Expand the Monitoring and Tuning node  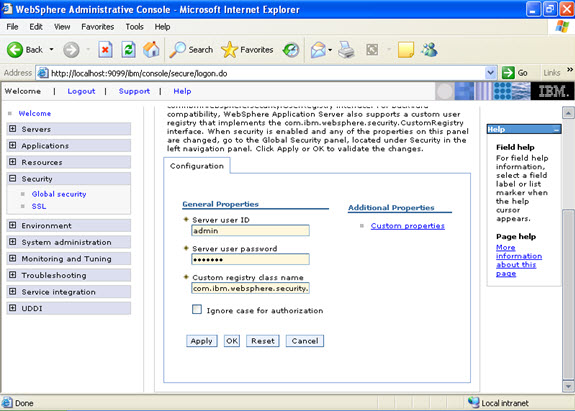[12, 258]
